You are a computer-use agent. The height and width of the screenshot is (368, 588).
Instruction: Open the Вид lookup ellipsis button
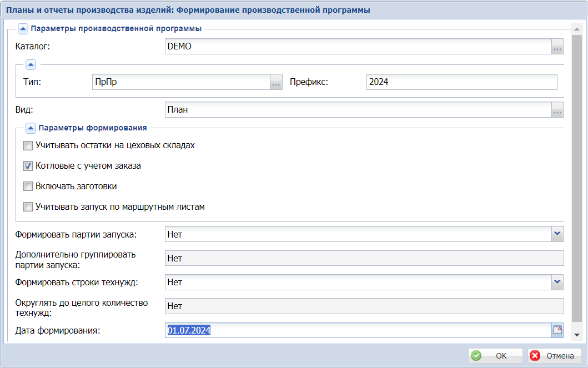pos(557,110)
